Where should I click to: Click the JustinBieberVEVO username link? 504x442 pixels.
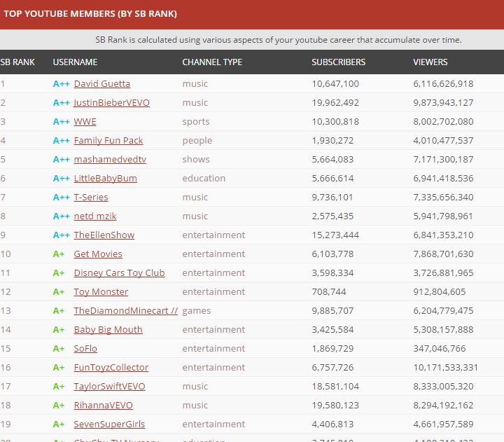pos(111,102)
